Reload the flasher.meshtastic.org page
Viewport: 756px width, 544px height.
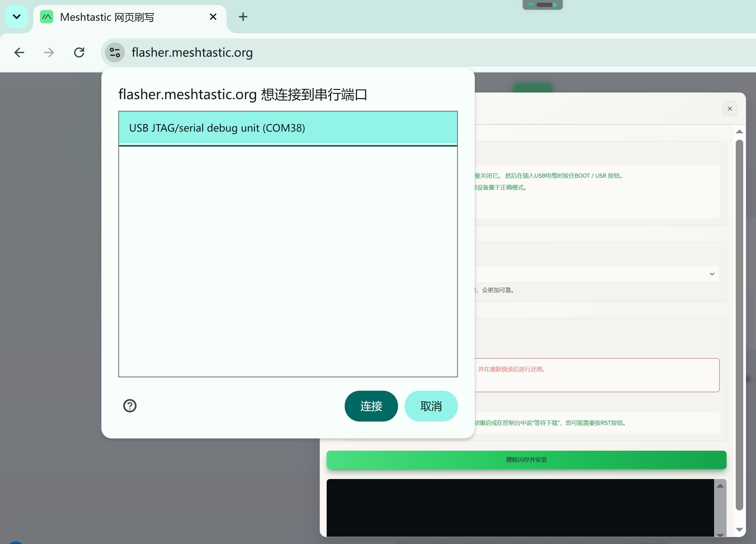79,52
